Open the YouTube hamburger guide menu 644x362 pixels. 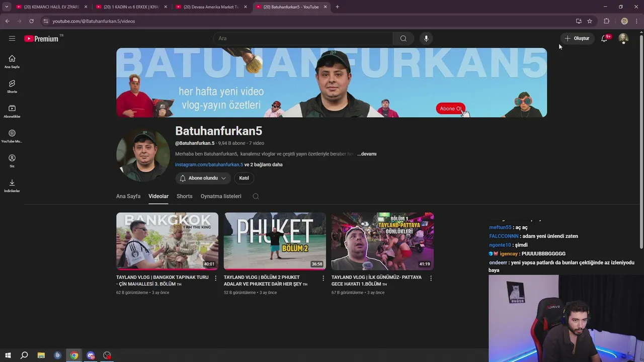pyautogui.click(x=12, y=38)
